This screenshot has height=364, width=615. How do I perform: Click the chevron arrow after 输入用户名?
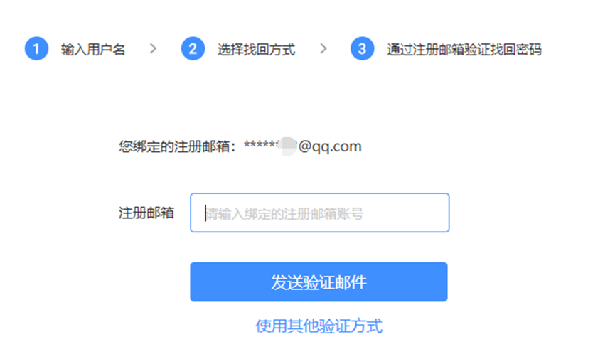point(154,48)
